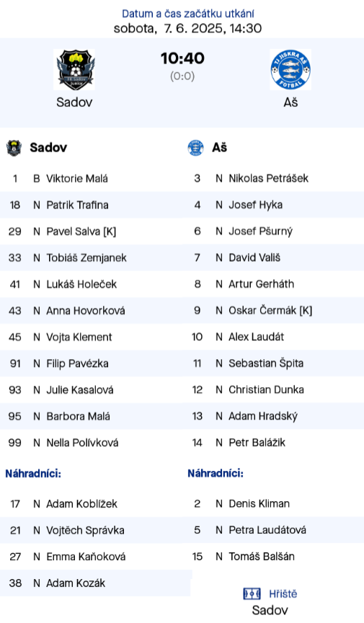
Task: Select player Sebastian Špita row
Action: (x=273, y=363)
